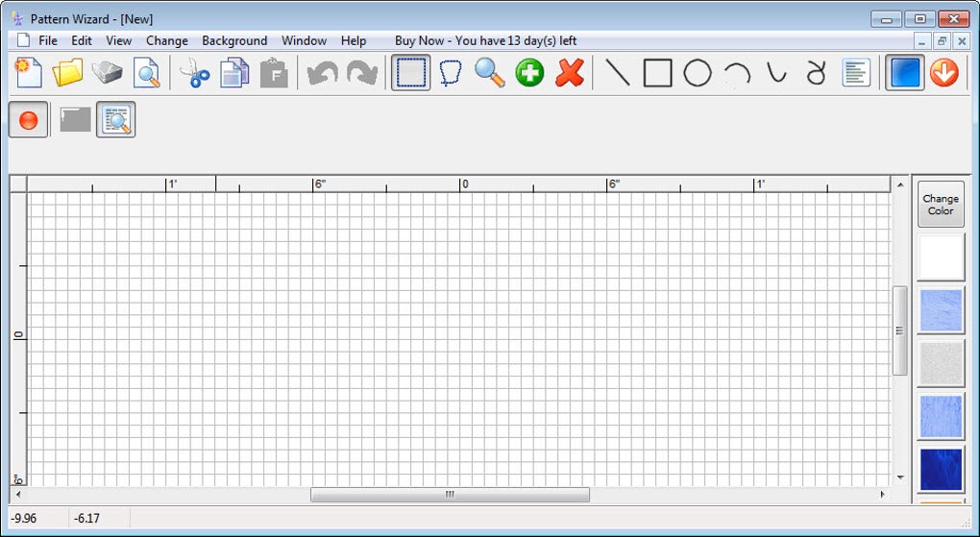Open the View menu
This screenshot has width=980, height=537.
119,40
